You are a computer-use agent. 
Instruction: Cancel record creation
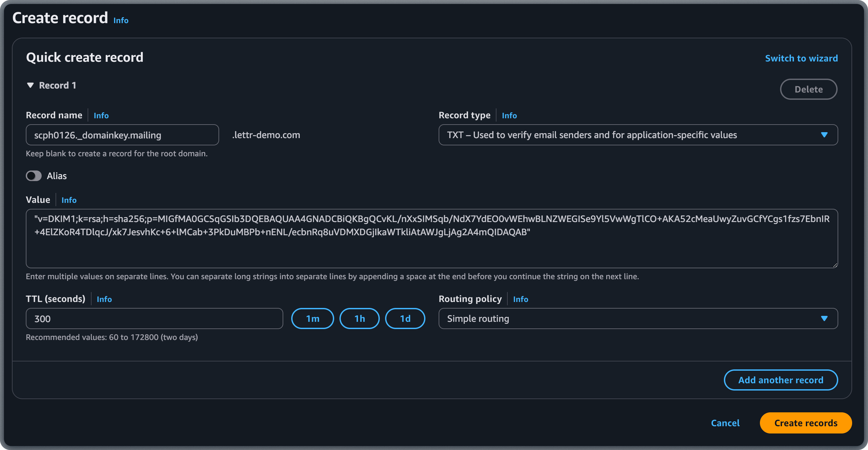(726, 423)
